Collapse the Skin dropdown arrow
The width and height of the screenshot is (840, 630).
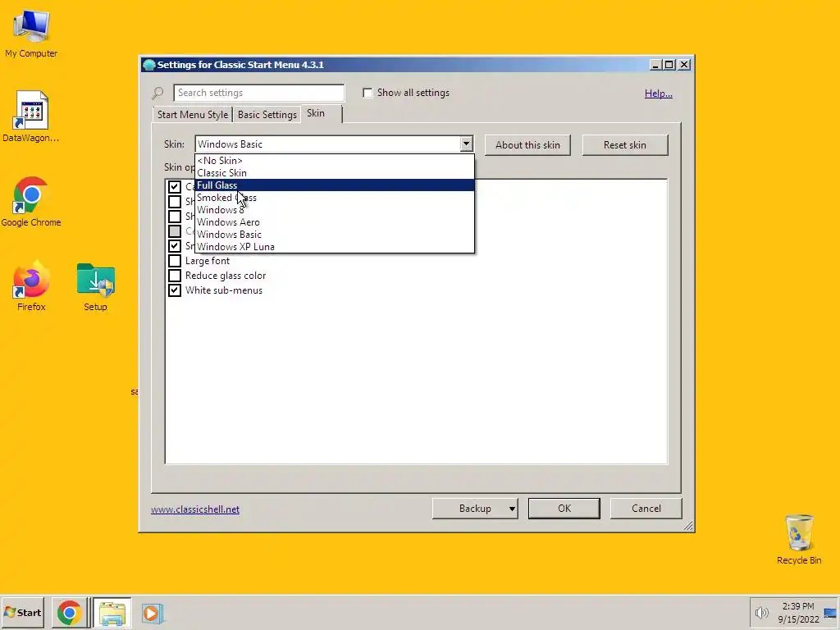[466, 144]
